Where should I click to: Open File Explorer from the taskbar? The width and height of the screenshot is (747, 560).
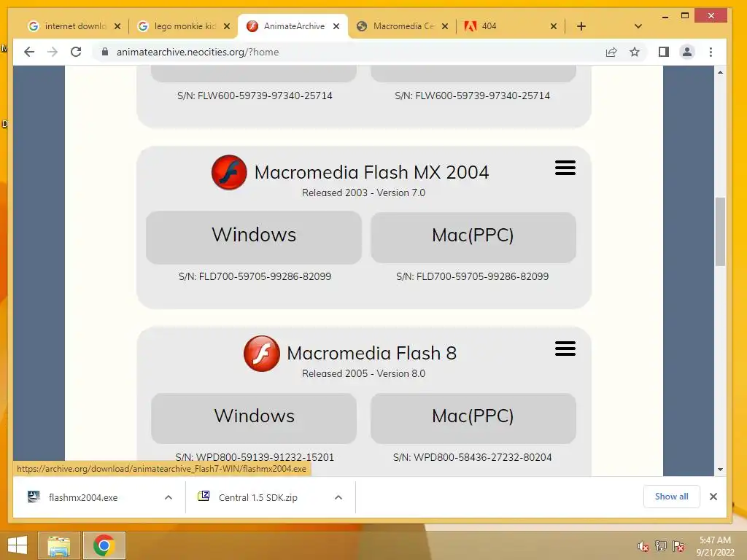point(59,545)
